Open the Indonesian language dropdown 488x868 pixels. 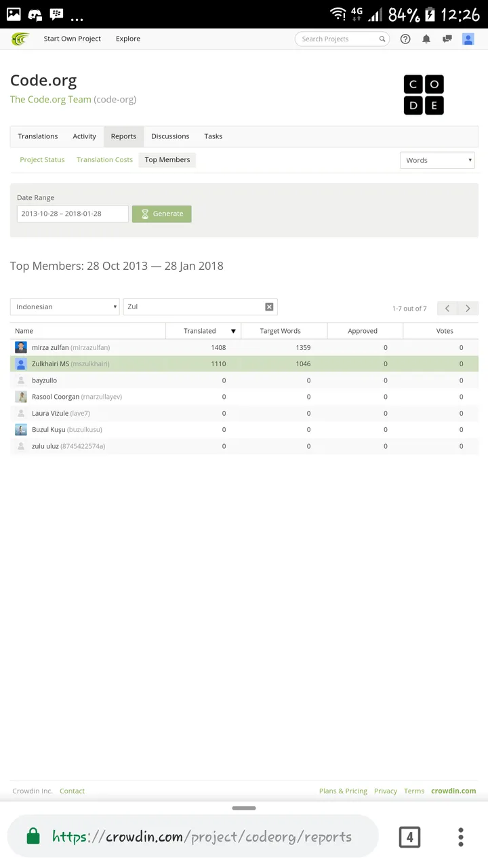[64, 307]
